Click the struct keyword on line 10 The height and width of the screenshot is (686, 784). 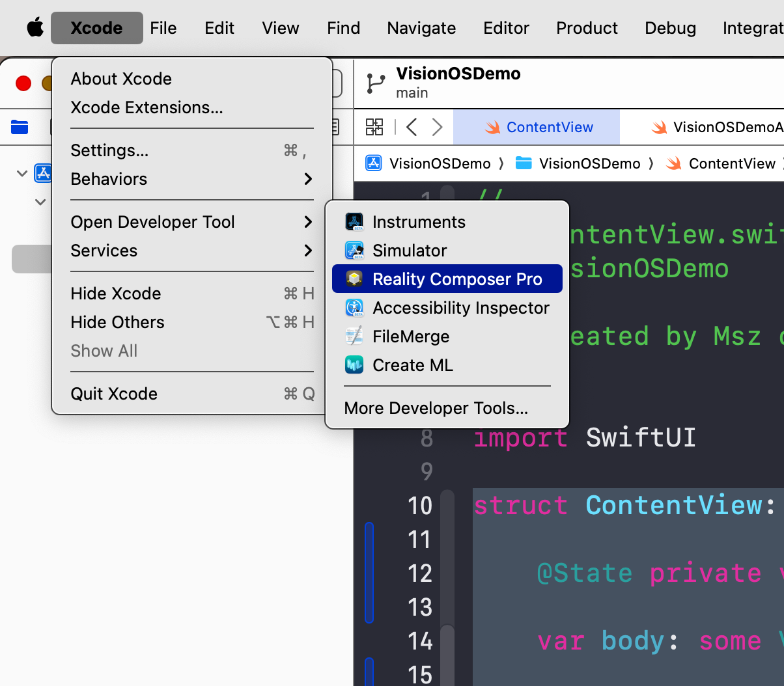tap(520, 506)
